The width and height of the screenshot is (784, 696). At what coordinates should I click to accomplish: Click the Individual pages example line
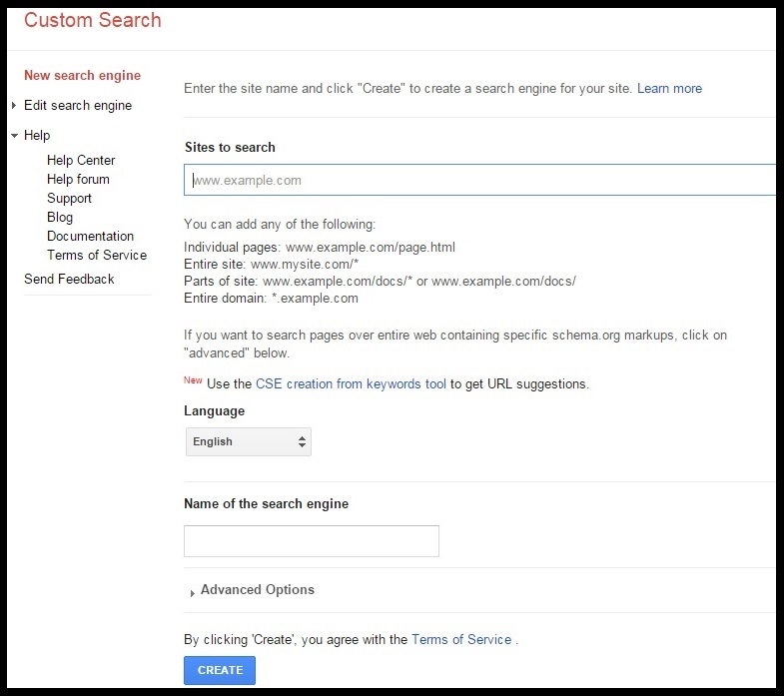(320, 247)
